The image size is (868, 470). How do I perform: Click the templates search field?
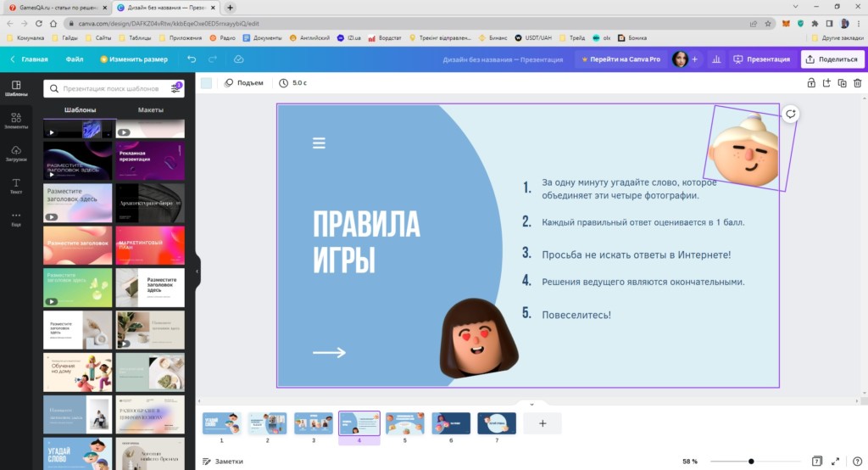tap(114, 88)
